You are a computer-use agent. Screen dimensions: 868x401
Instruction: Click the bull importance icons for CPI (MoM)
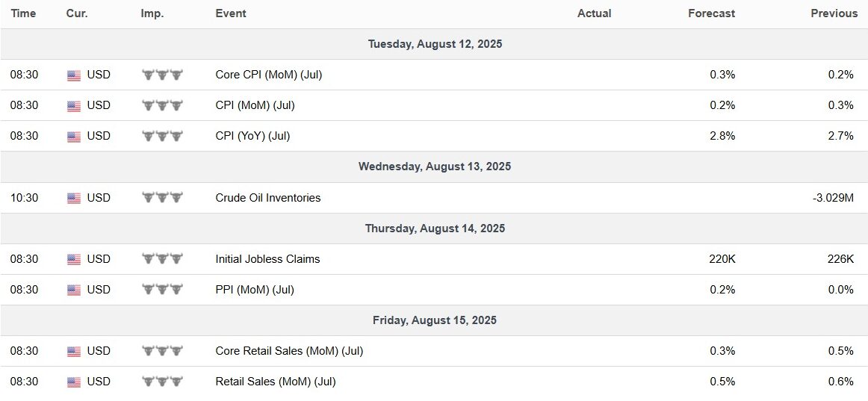pyautogui.click(x=162, y=105)
